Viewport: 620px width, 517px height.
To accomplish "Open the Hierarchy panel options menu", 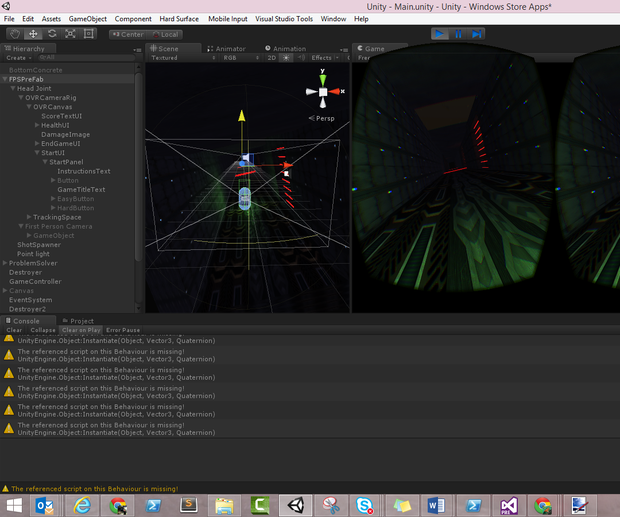I will [137, 50].
